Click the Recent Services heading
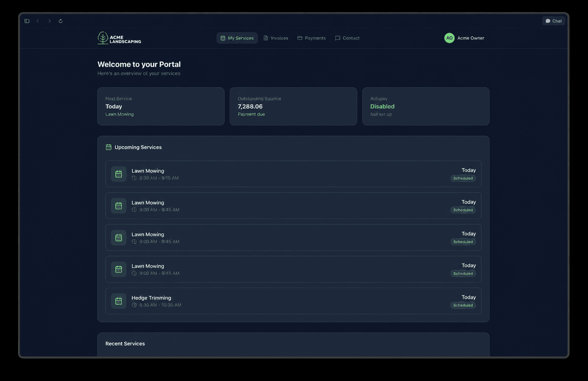The height and width of the screenshot is (381, 588). 125,344
